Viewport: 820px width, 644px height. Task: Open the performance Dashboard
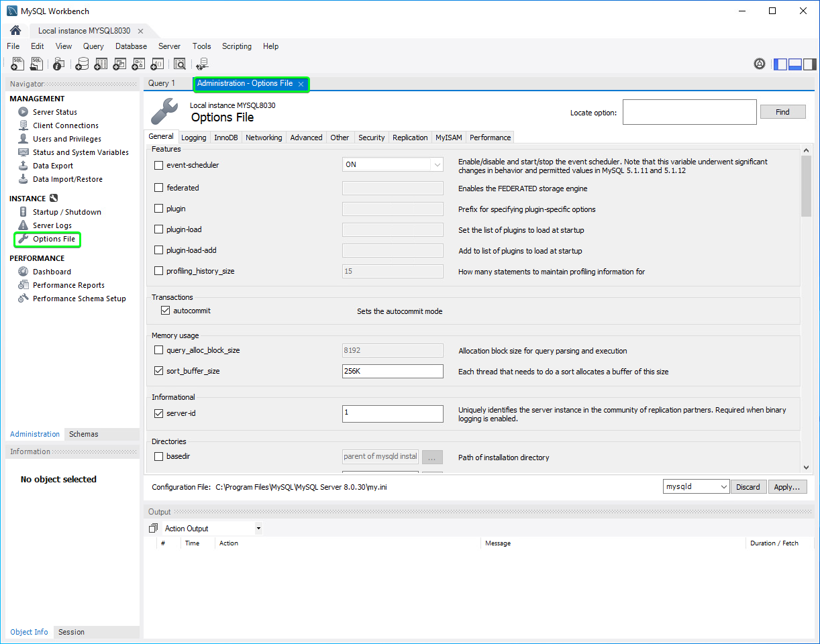click(52, 272)
